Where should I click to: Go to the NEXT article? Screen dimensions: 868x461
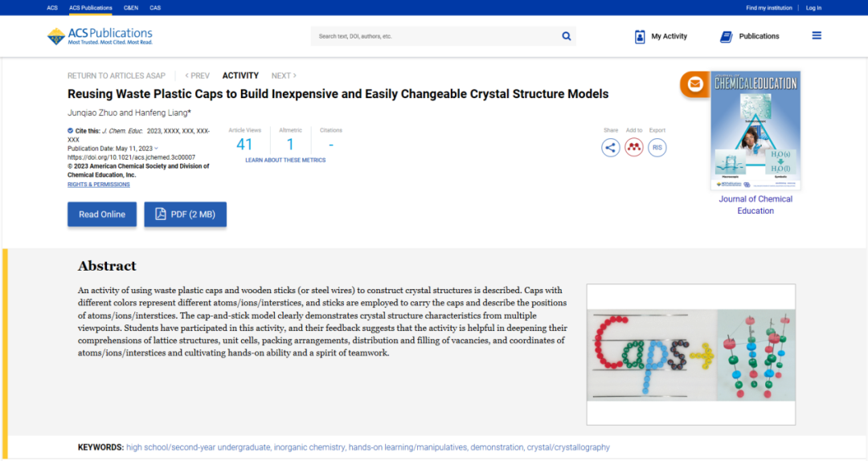pos(284,75)
